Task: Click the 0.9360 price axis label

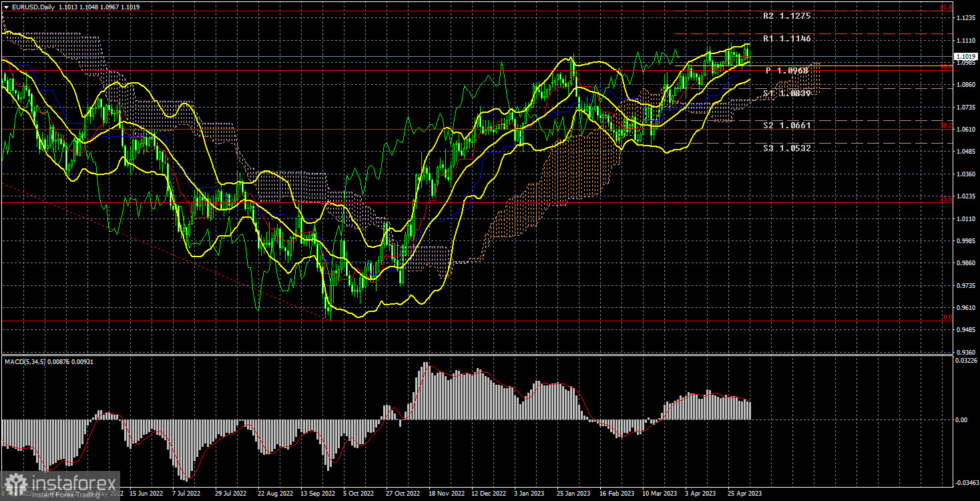Action: (965, 353)
